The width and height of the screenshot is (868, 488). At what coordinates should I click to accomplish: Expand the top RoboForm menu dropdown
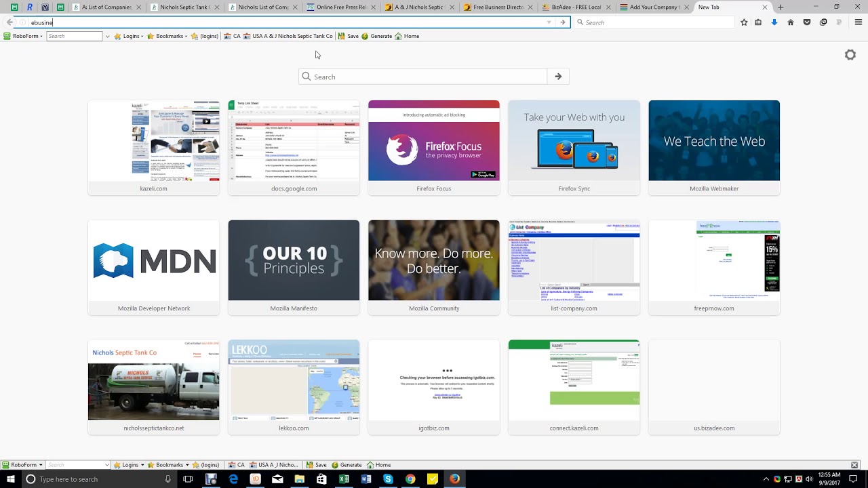click(41, 36)
